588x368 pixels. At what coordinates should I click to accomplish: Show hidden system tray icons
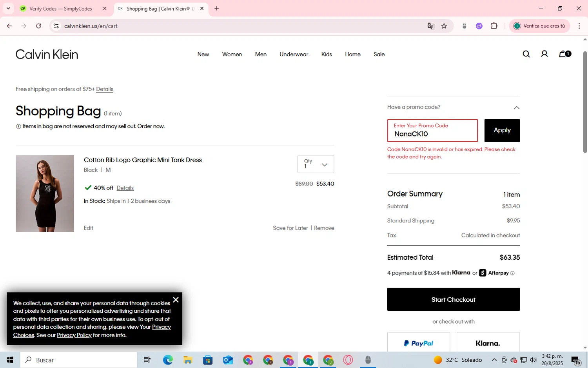pos(494,360)
